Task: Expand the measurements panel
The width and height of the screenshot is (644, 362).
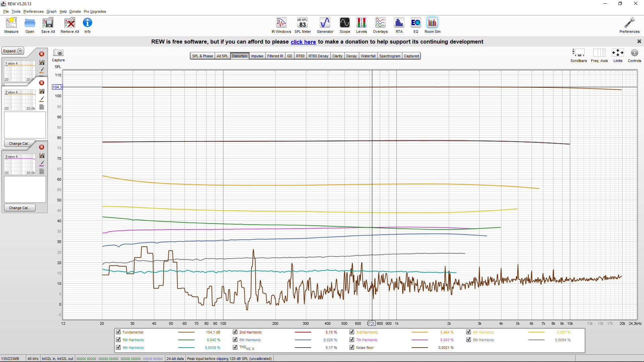Action: tap(13, 51)
